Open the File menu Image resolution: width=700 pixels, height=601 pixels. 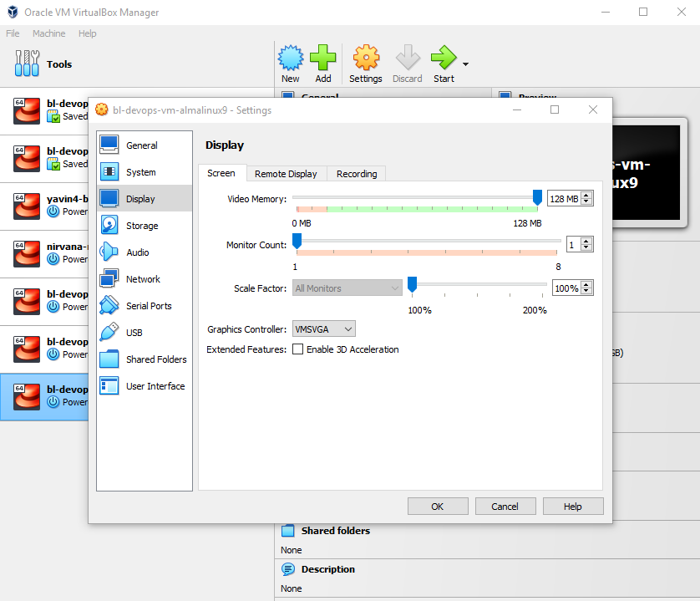[13, 33]
